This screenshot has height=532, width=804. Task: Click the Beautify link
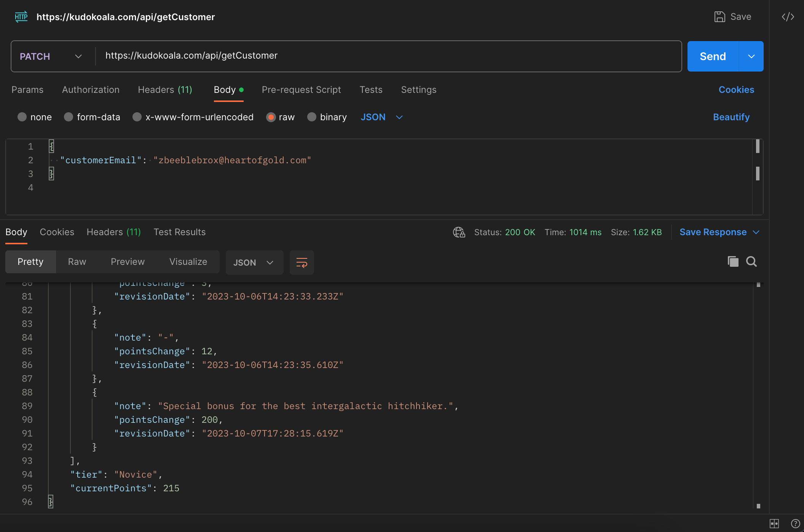point(731,117)
